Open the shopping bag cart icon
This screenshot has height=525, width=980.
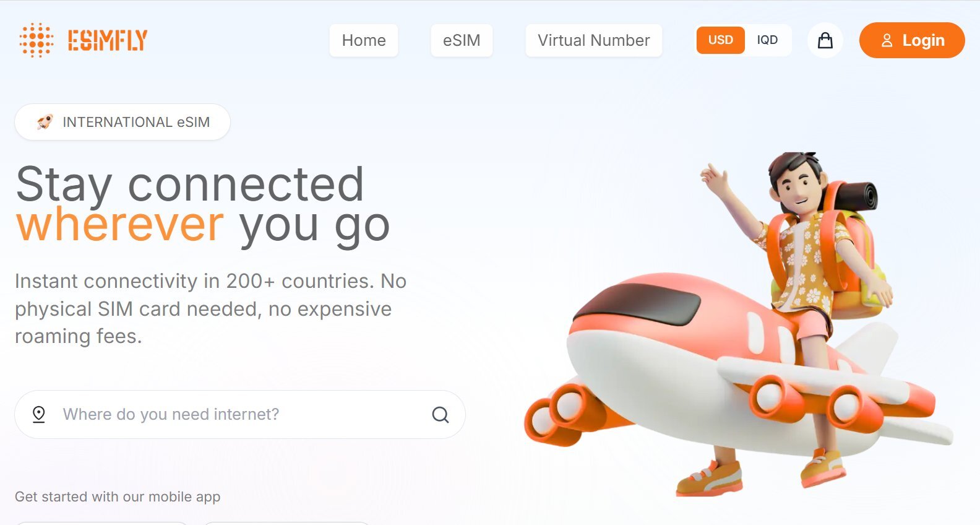point(825,40)
